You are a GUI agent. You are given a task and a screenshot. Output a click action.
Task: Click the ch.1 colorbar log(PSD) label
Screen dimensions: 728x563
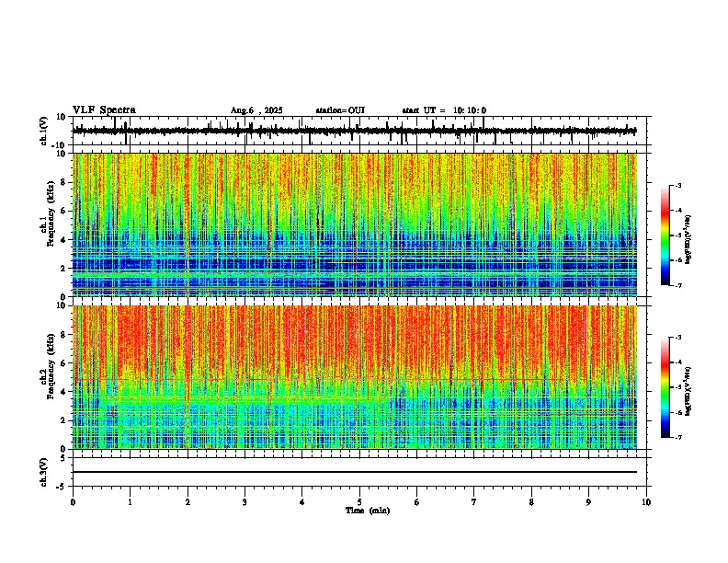tap(688, 240)
